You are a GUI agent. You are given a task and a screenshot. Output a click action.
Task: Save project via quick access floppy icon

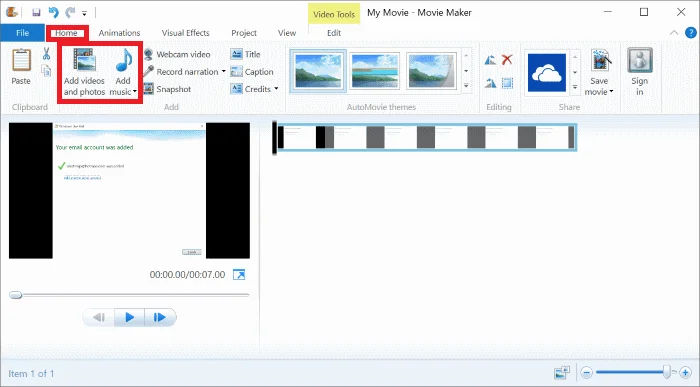(x=36, y=12)
